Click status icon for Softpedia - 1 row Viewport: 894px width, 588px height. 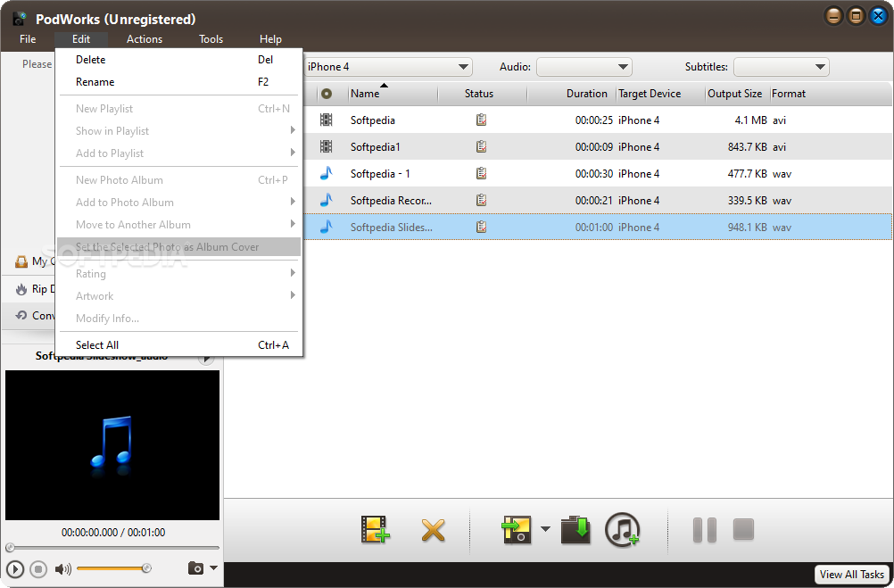click(x=481, y=173)
